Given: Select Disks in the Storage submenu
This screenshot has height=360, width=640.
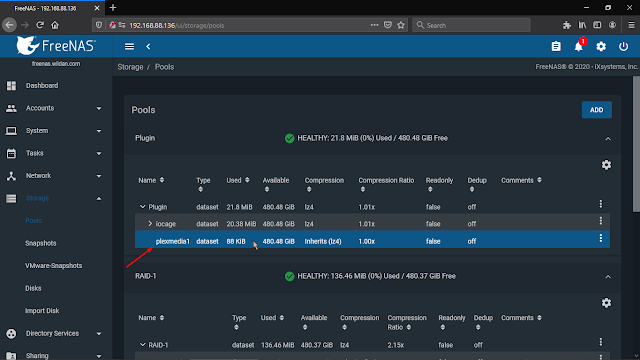Looking at the screenshot, I should coord(33,288).
